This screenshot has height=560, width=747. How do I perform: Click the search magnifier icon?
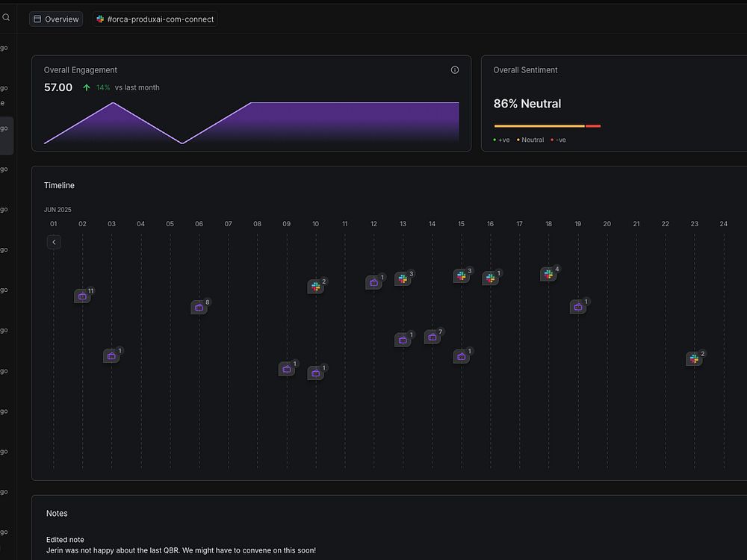coord(6,18)
